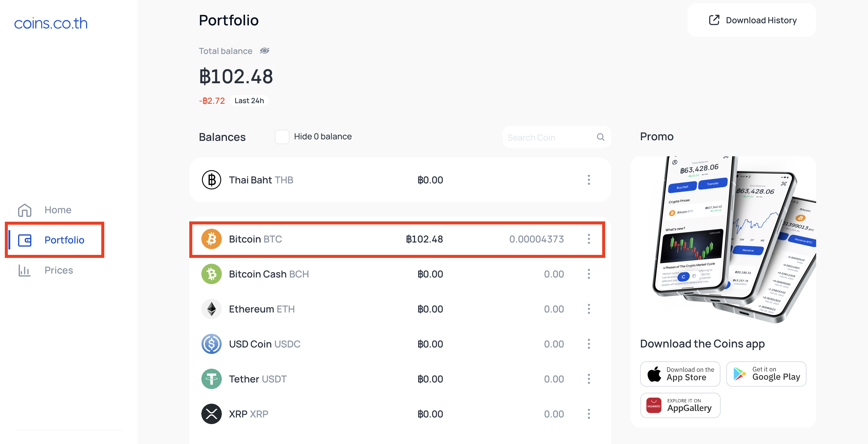
Task: Open USD Coin row options menu
Action: click(589, 344)
